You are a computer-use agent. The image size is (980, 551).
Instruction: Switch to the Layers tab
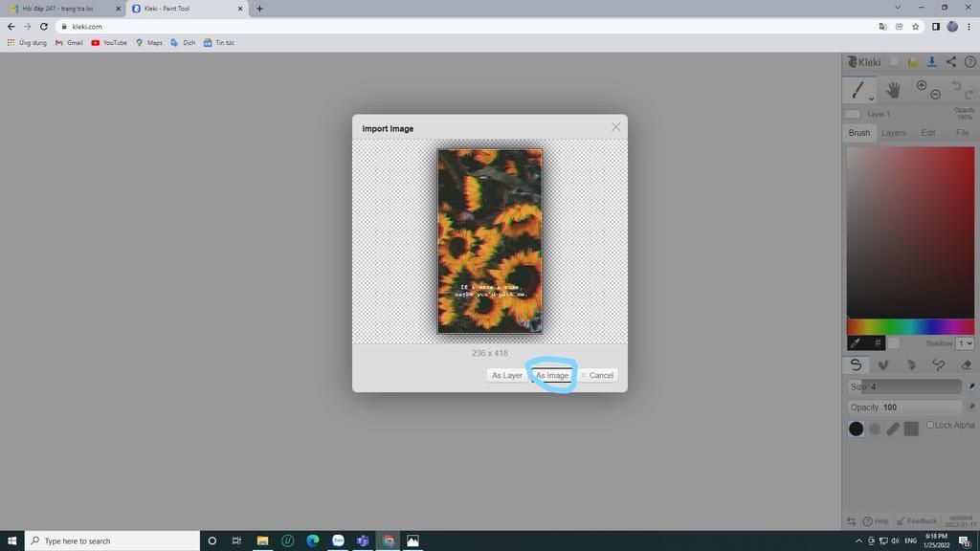[893, 132]
